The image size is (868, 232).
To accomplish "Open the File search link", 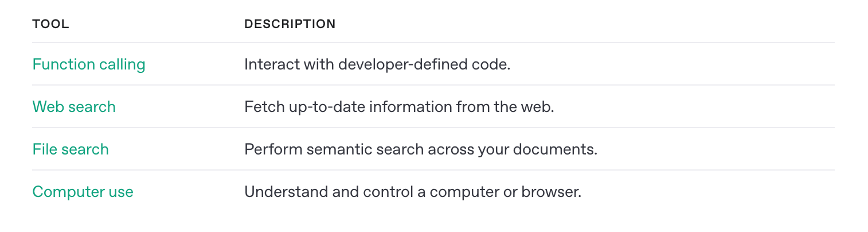I will (71, 149).
